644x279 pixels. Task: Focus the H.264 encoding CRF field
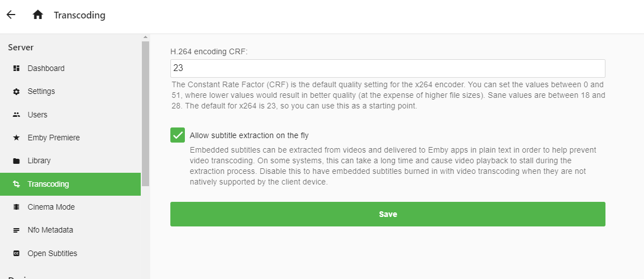(x=388, y=68)
